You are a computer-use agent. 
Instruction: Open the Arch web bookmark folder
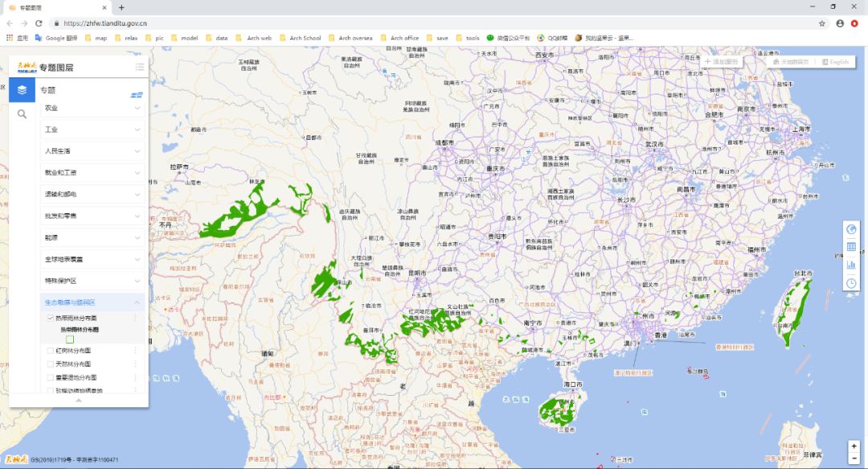pos(253,39)
